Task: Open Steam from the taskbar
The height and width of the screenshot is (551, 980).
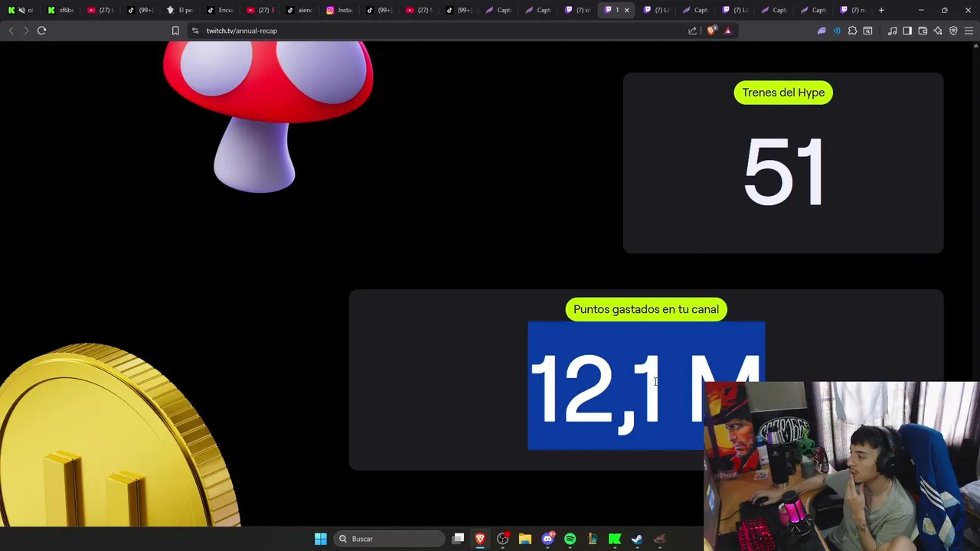Action: [x=636, y=539]
